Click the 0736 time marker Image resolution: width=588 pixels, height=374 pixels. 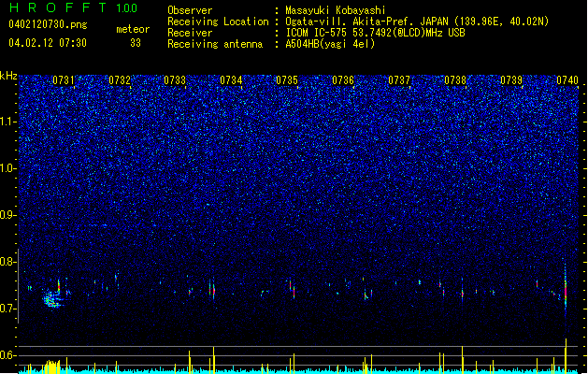343,80
